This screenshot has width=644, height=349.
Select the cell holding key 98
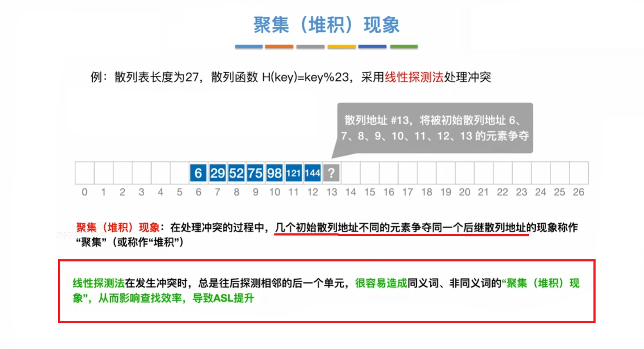point(274,173)
